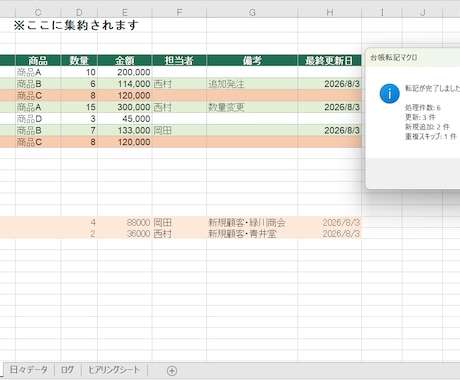Click the 重複スキップ: 1 件 line in dialog

pyautogui.click(x=430, y=136)
